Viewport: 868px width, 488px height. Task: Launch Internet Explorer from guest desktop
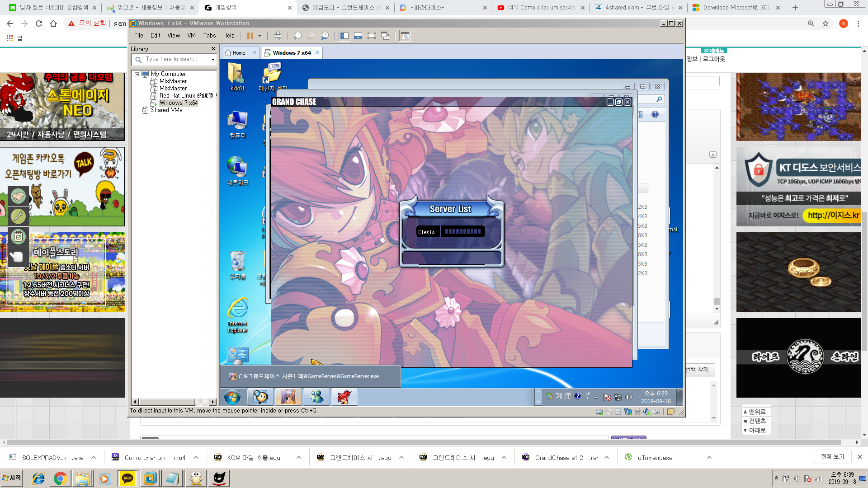237,315
